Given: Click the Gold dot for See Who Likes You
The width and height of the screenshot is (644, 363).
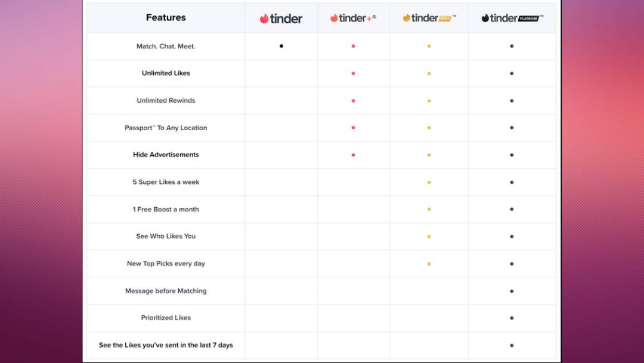Looking at the screenshot, I should [x=429, y=236].
